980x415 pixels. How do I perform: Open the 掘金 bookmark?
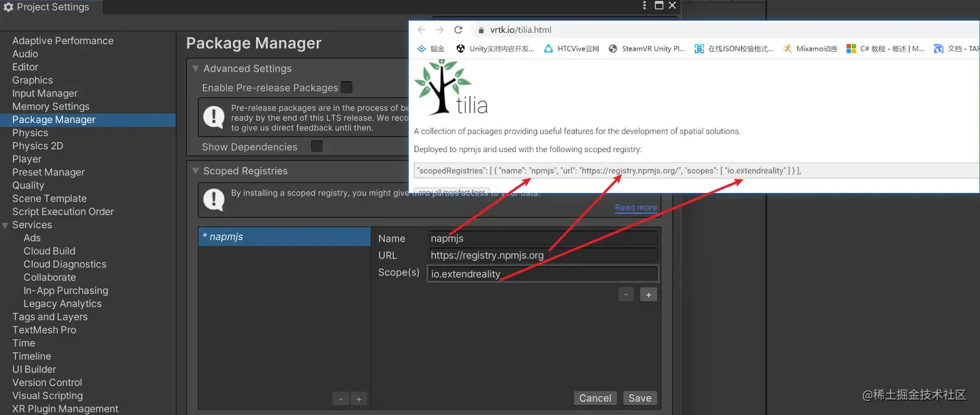click(430, 49)
